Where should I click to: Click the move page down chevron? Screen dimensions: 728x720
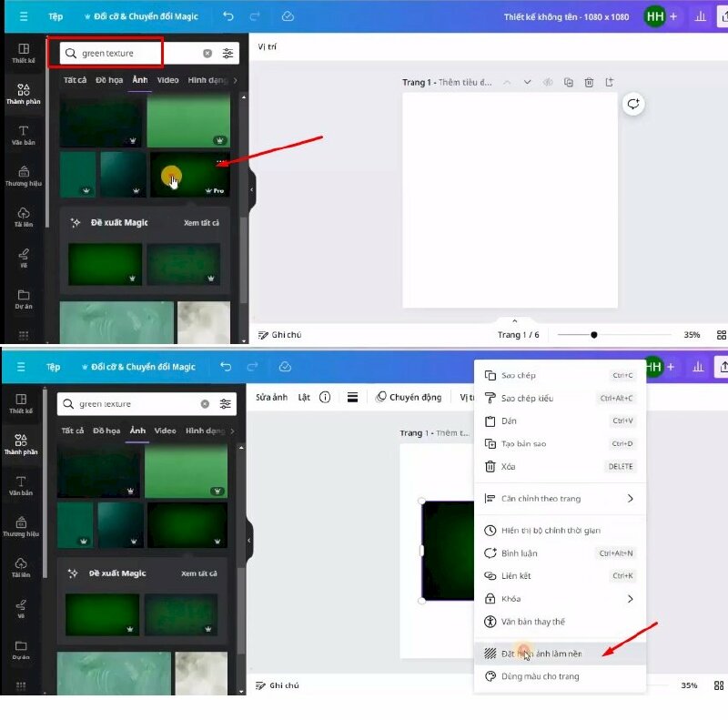pyautogui.click(x=528, y=83)
